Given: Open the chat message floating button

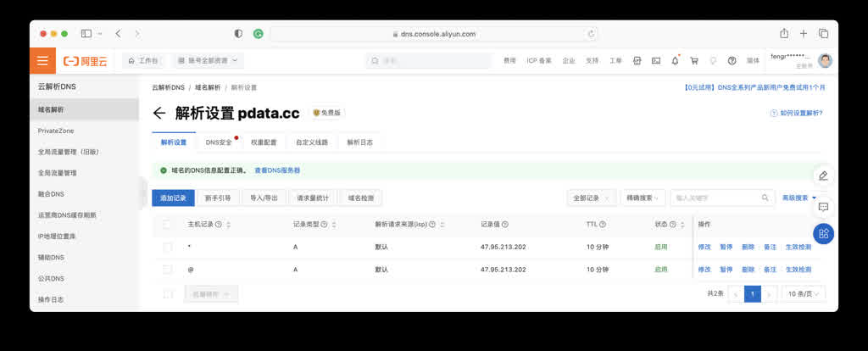Looking at the screenshot, I should click(x=822, y=206).
